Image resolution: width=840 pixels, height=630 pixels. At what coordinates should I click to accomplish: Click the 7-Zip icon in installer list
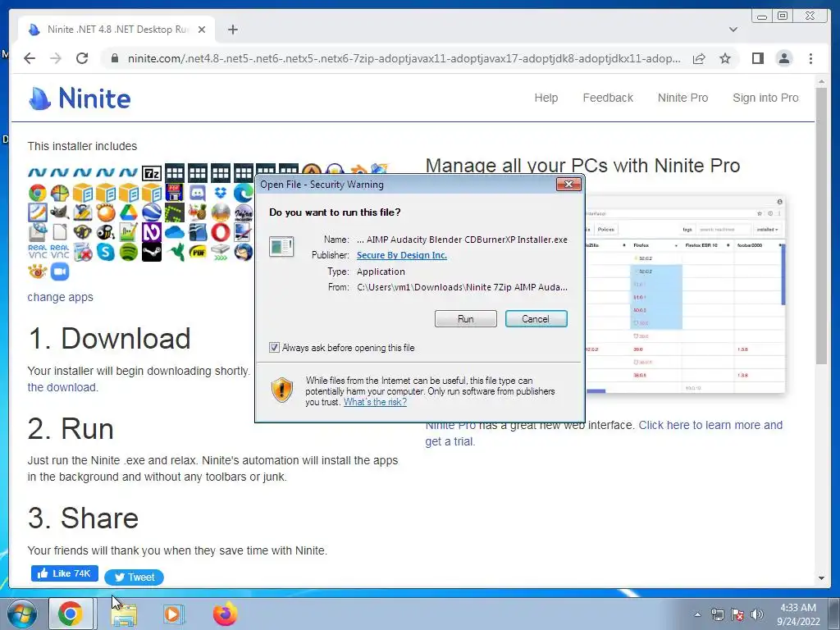[152, 174]
